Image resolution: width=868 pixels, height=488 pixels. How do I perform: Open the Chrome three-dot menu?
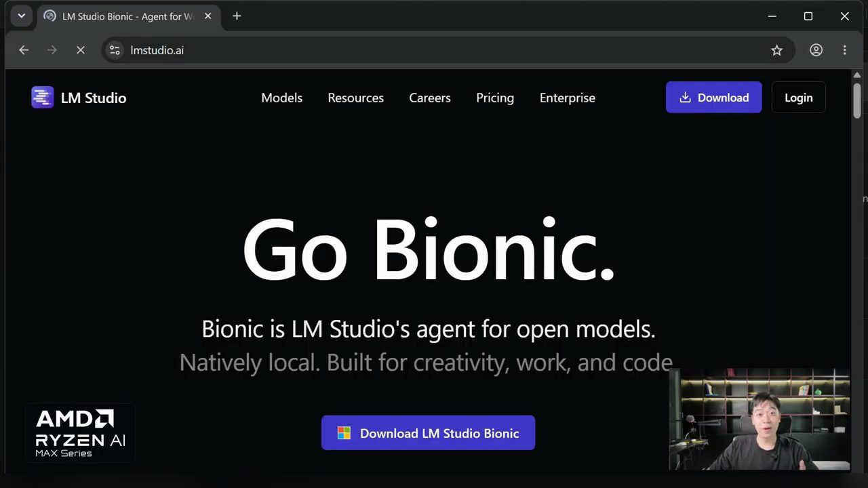845,50
